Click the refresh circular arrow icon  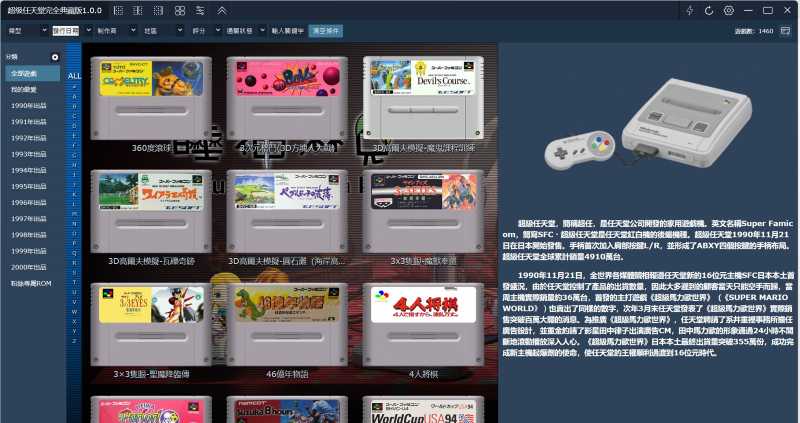(709, 11)
